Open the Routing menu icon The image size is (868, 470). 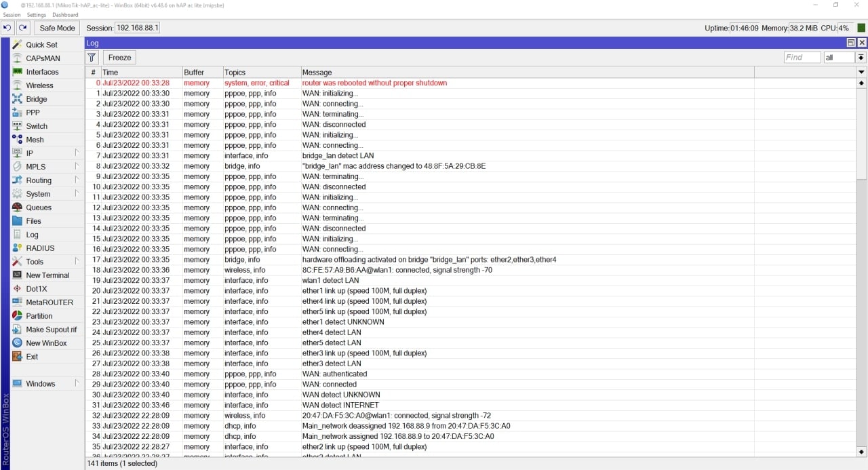18,180
